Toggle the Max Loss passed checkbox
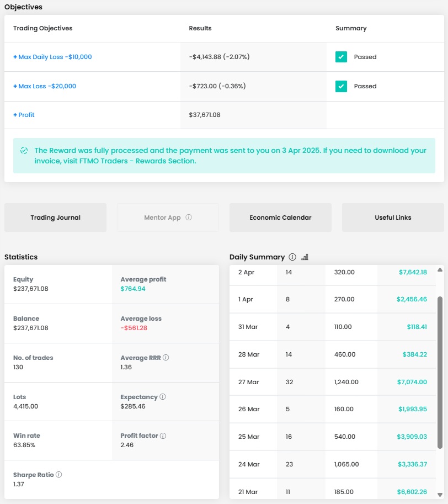 click(341, 86)
